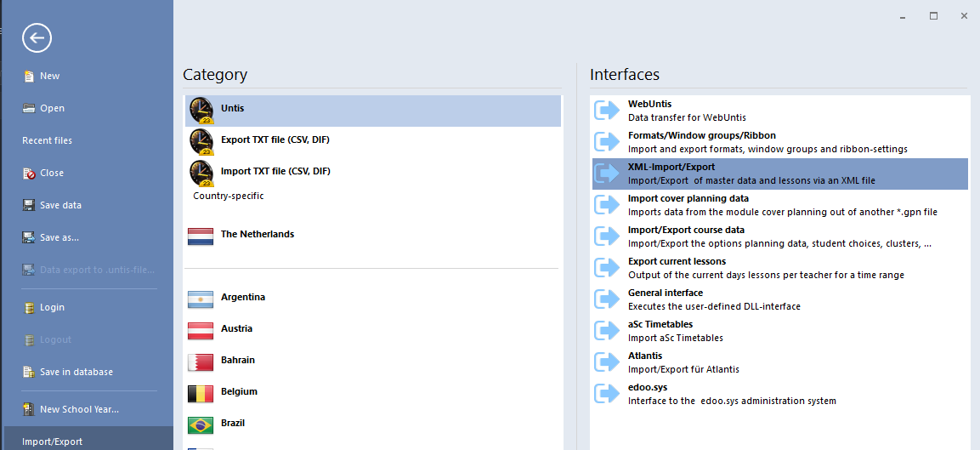Screen dimensions: 980x450
Task: Click the Save in database icon
Action: [x=29, y=372]
